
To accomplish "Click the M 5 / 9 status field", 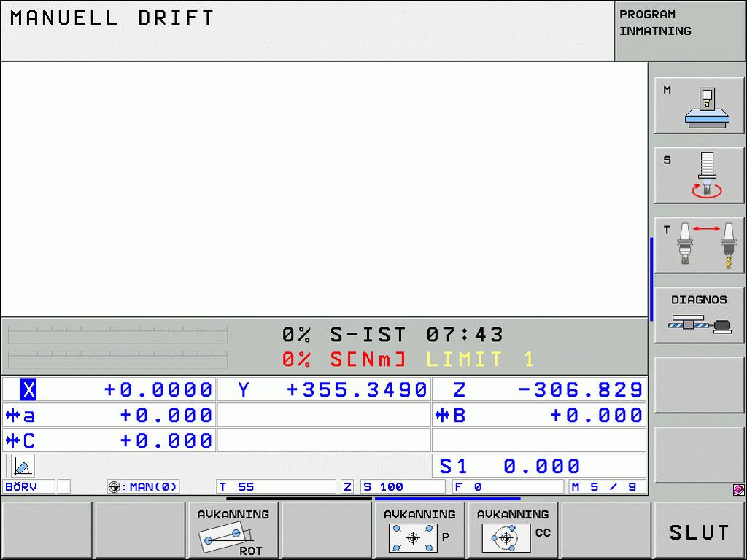I will 608,486.
